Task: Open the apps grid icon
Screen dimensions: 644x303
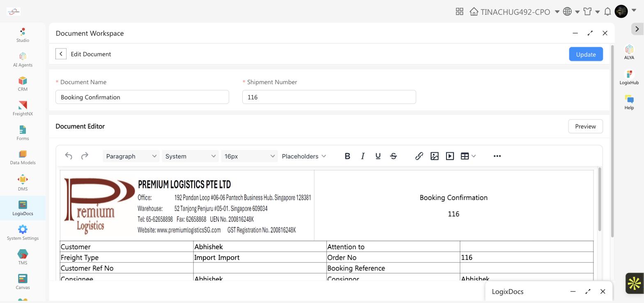Action: click(460, 11)
